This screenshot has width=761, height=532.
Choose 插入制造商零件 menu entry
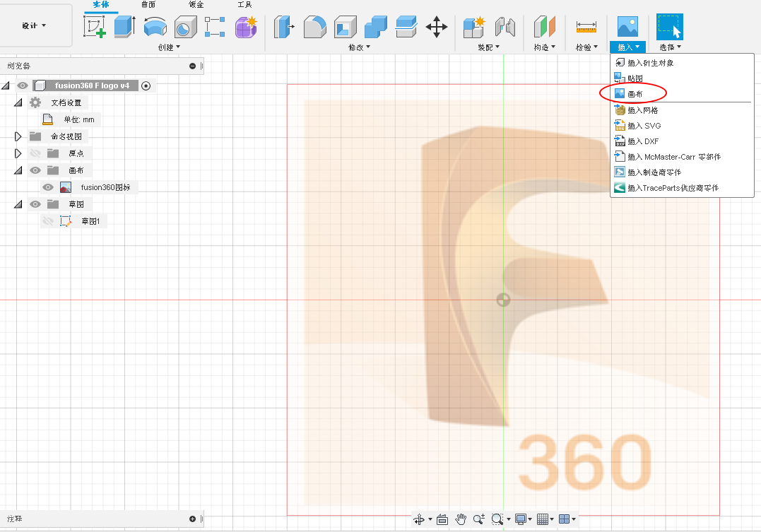tap(682, 172)
